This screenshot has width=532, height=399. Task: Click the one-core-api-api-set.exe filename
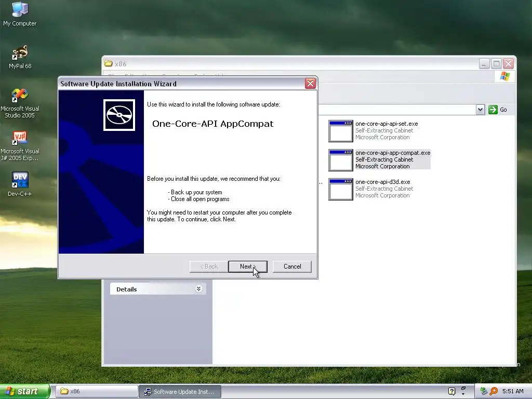pyautogui.click(x=387, y=124)
